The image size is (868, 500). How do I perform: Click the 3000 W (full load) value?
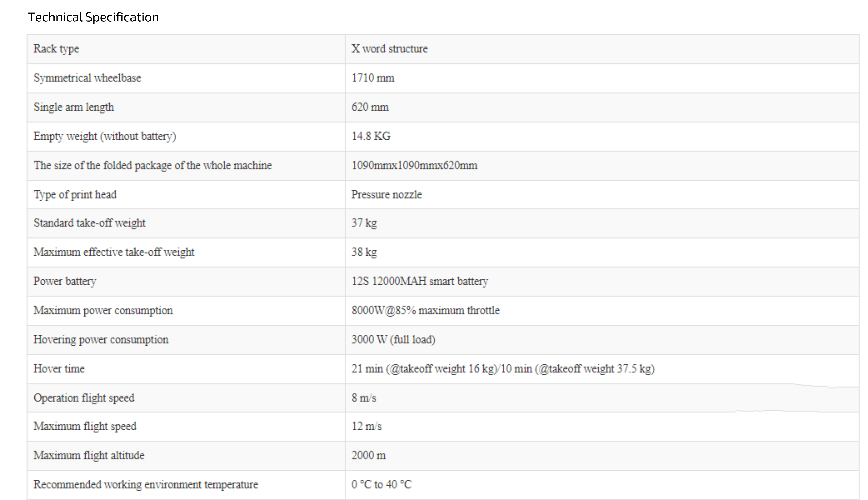[x=393, y=340]
